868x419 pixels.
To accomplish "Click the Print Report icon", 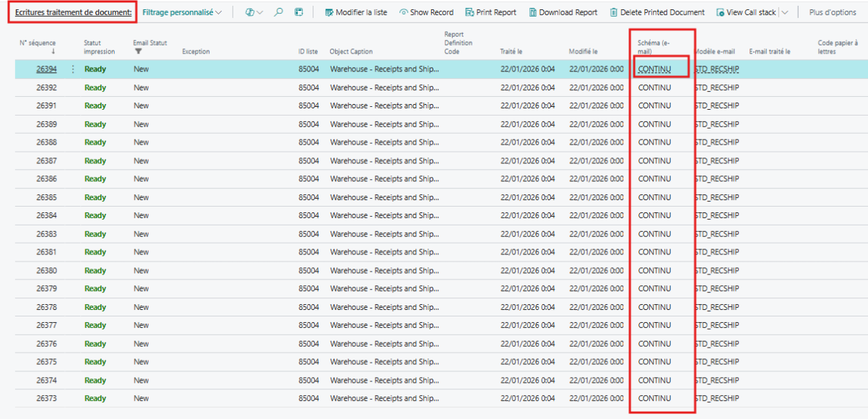I will coord(469,12).
